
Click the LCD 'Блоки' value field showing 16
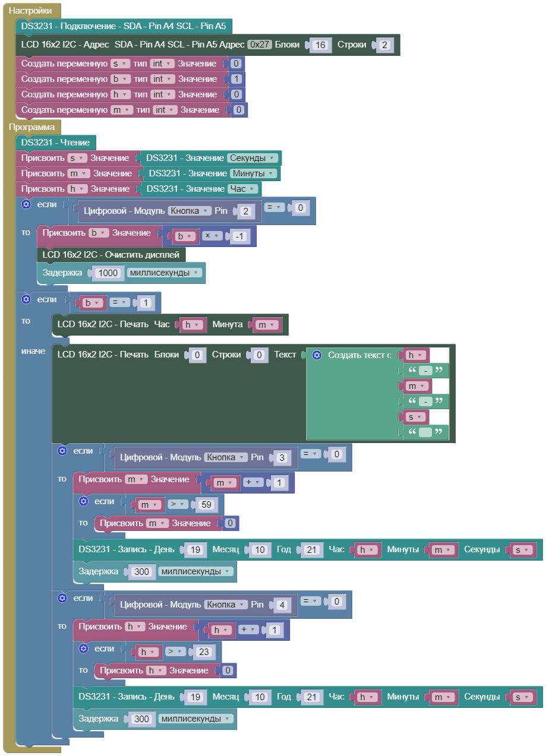(321, 45)
